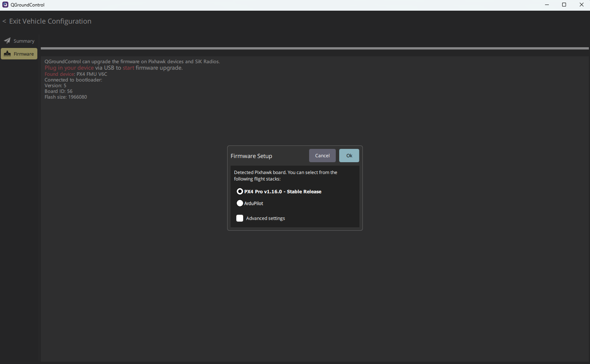Click the 'Flash size: 1966080' text line
The height and width of the screenshot is (364, 590).
(66, 97)
